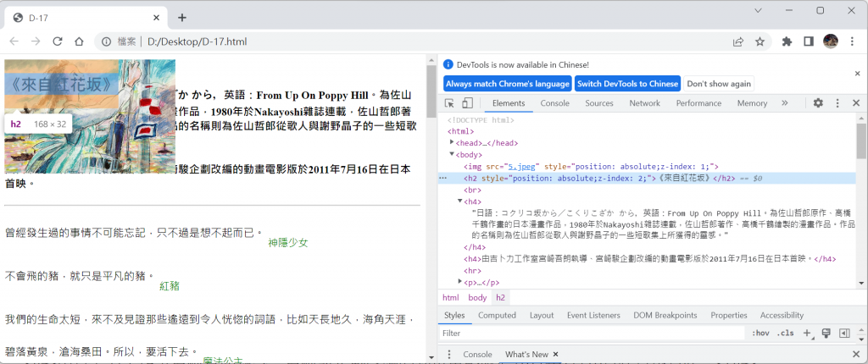Expand the head element node
The height and width of the screenshot is (364, 868).
452,143
